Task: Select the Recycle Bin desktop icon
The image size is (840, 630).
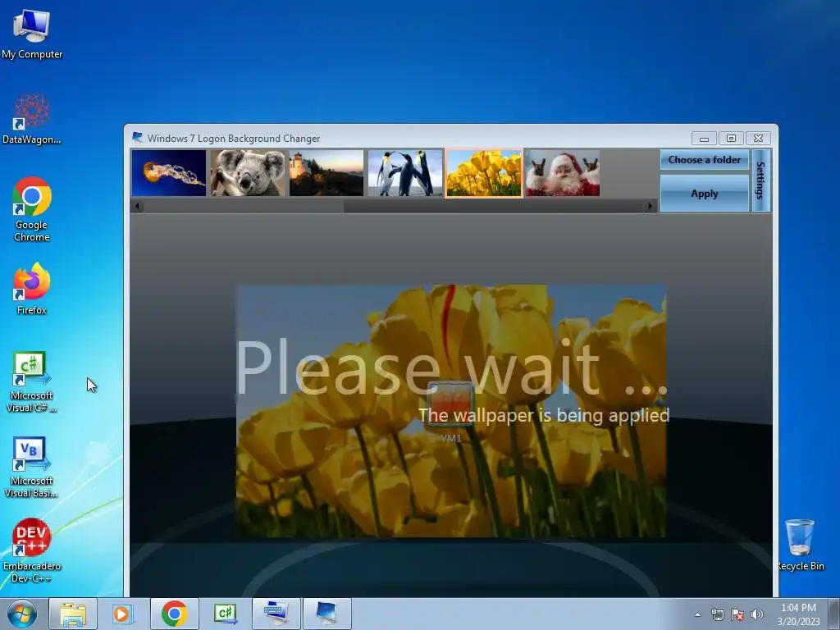Action: (801, 545)
